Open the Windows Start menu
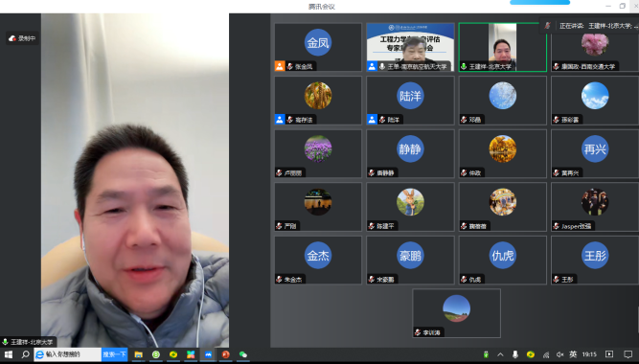The width and height of the screenshot is (639, 364). tap(9, 354)
